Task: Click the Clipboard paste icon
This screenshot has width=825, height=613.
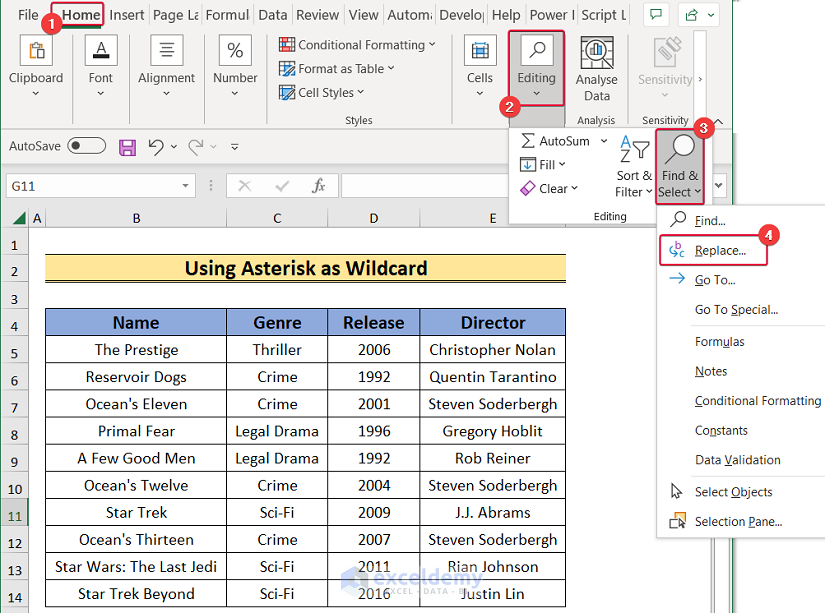Action: coord(36,52)
